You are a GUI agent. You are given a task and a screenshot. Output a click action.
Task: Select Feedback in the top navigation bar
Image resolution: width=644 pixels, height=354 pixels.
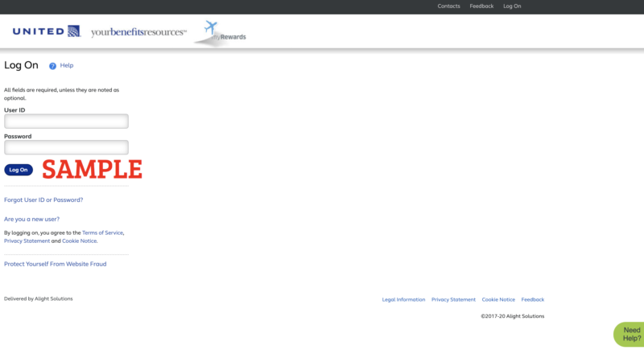[481, 6]
